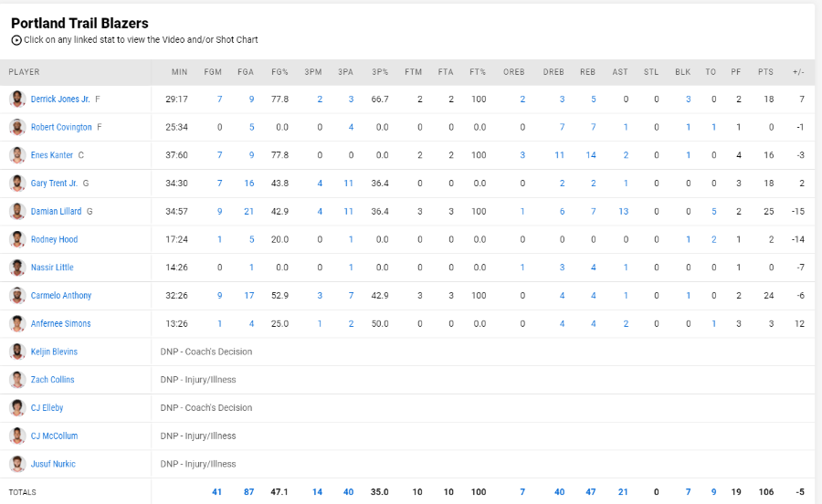822x504 pixels.
Task: Click Zach Collins' DNP - Injury/Illness text
Action: click(198, 379)
